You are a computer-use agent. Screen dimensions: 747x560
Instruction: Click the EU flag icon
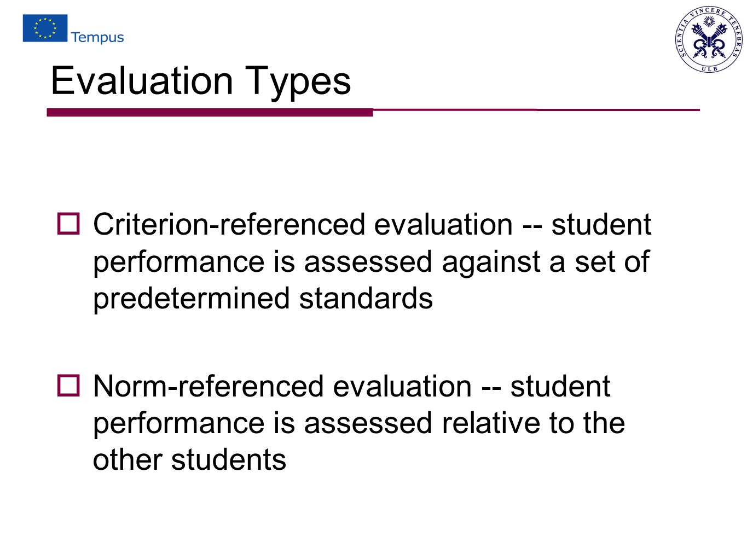tap(45, 28)
